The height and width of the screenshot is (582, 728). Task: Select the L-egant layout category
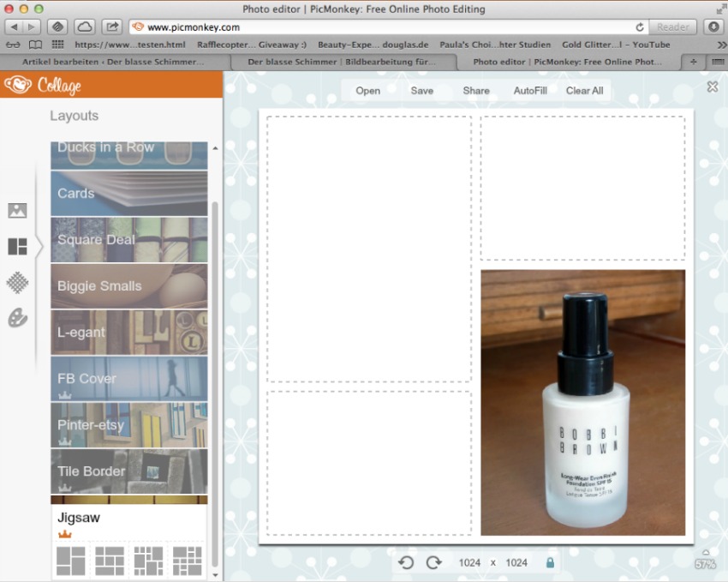coord(129,333)
